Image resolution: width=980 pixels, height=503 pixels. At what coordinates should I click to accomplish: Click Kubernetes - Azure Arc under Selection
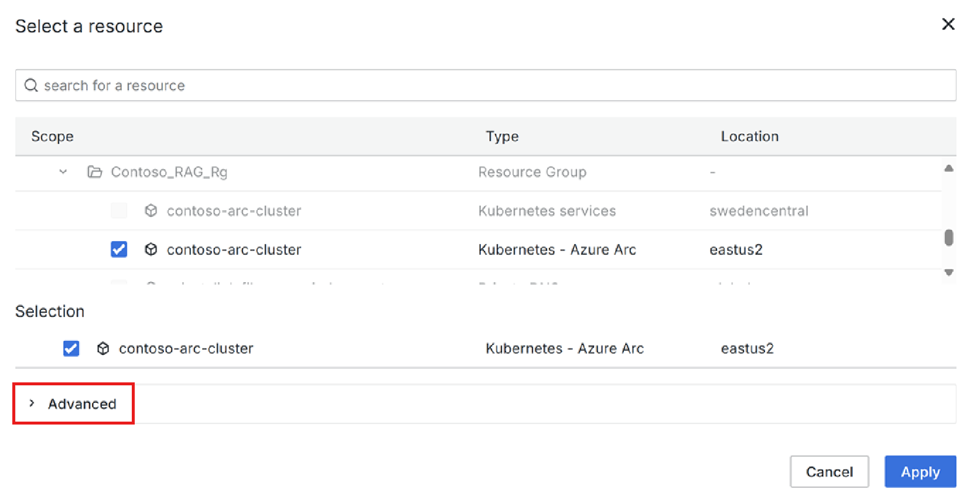coord(565,348)
